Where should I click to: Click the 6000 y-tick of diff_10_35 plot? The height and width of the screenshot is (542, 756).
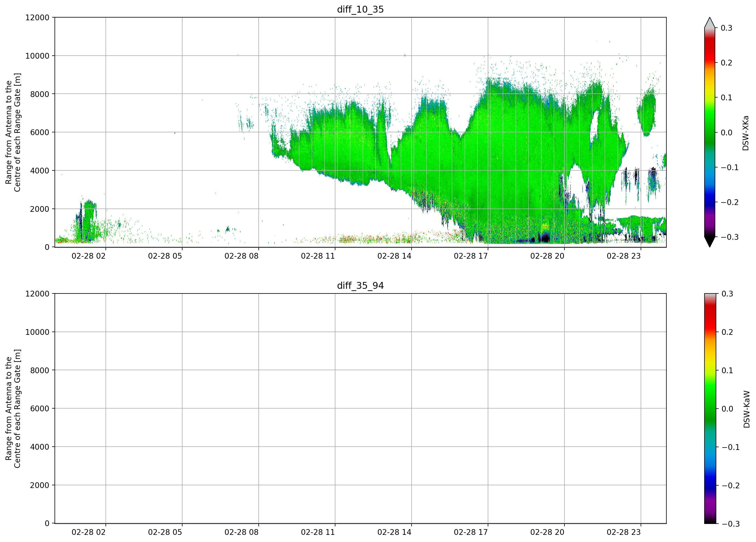click(x=40, y=132)
